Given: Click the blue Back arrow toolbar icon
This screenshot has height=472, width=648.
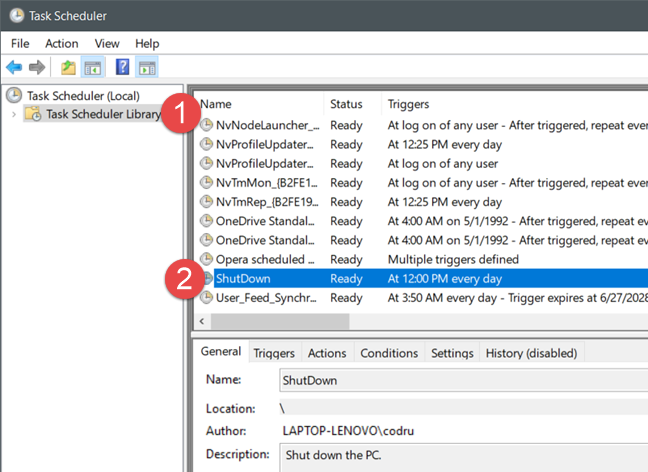Looking at the screenshot, I should pos(14,67).
